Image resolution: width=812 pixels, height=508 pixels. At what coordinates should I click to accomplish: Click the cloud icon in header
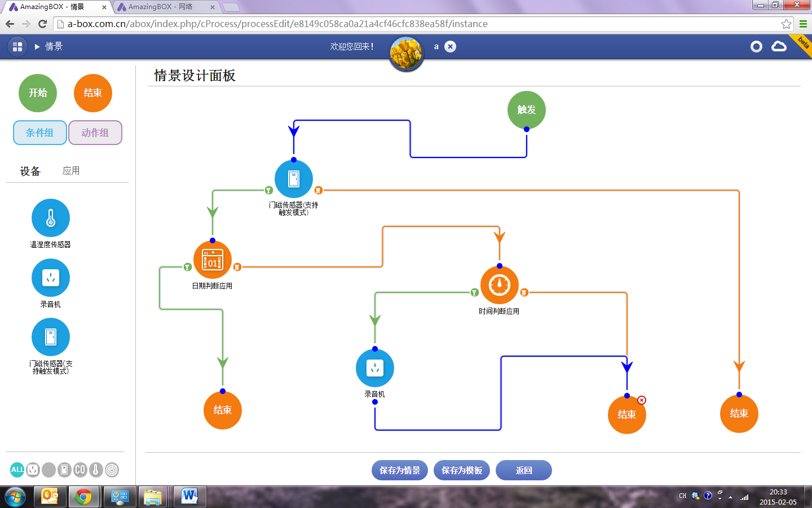coord(779,47)
